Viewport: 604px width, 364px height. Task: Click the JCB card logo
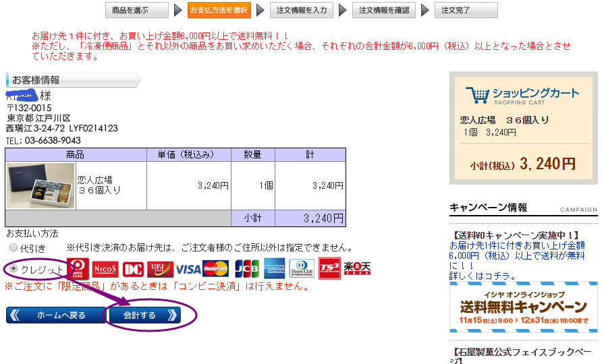[246, 269]
